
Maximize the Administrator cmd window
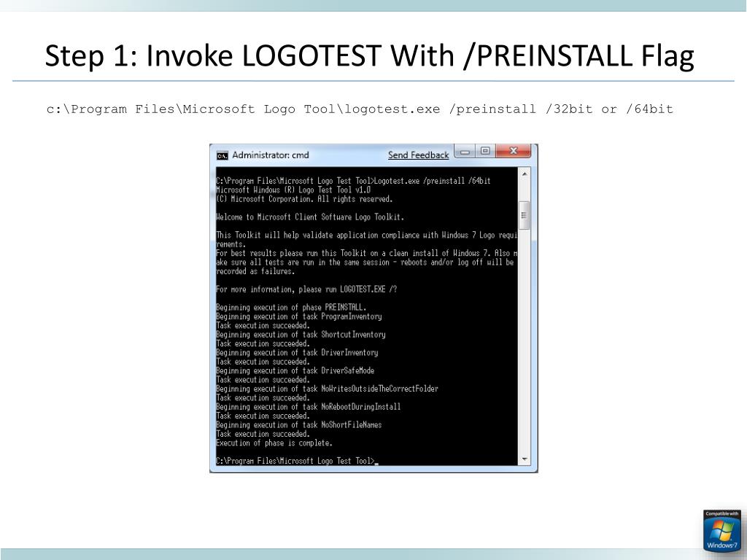485,151
